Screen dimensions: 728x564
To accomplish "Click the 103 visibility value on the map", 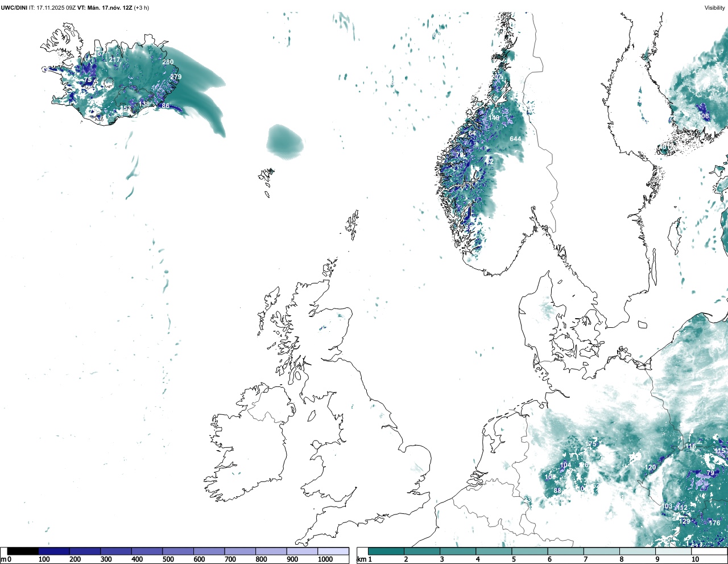I will pos(667,506).
